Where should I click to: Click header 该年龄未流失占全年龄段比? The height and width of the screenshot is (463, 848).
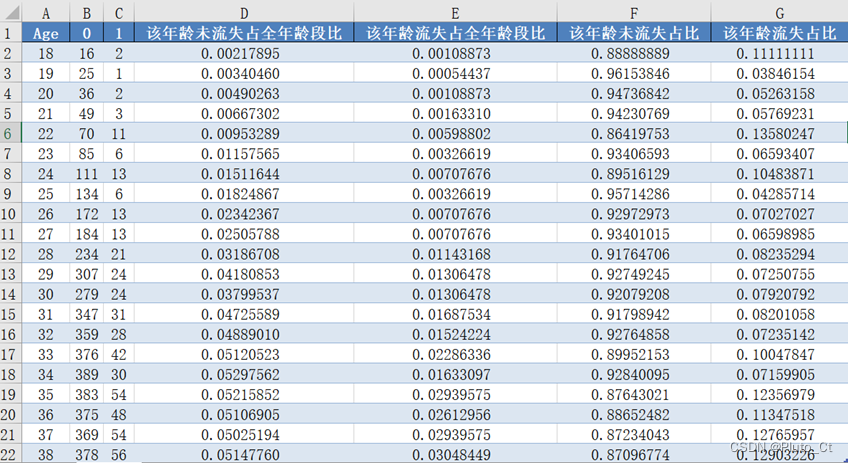click(x=244, y=33)
